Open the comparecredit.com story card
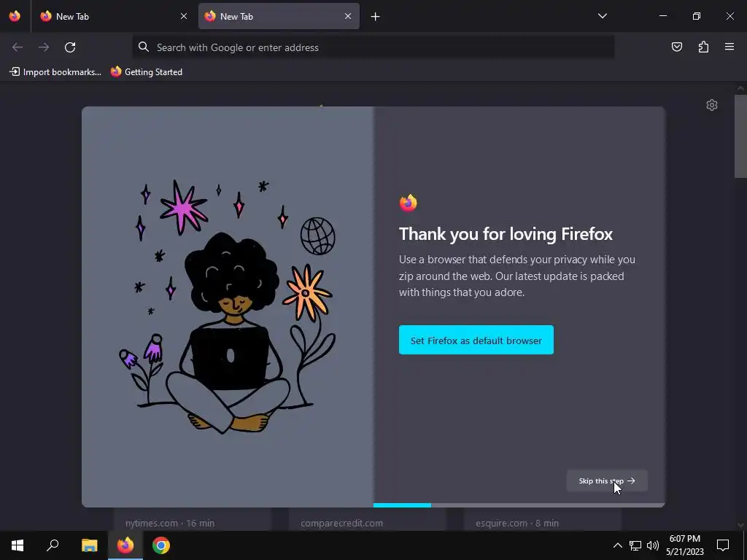 click(368, 519)
